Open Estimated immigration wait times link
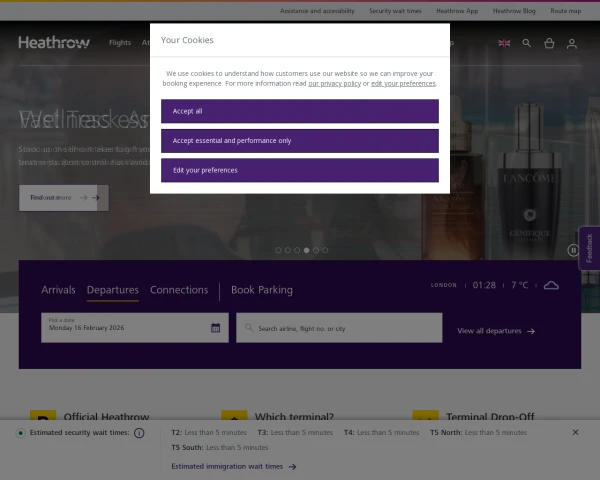The width and height of the screenshot is (600, 480). 233,466
